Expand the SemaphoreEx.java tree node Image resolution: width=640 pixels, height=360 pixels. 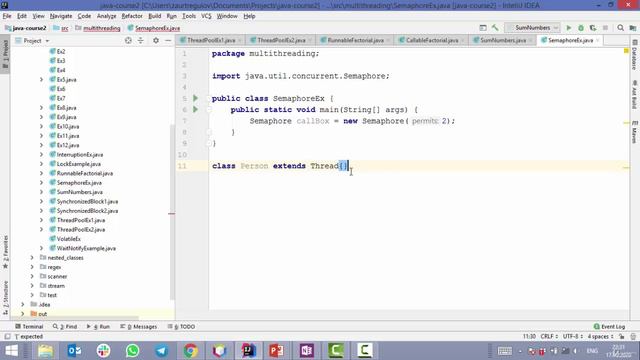(x=41, y=183)
